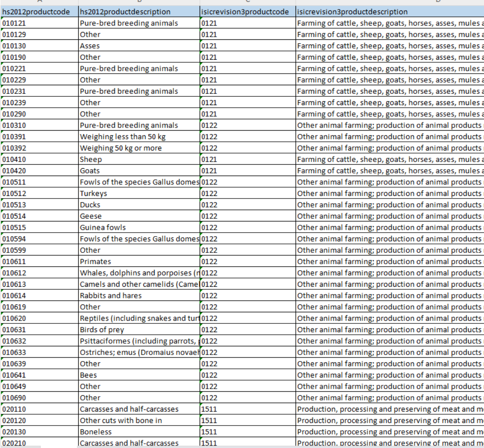This screenshot has width=484, height=448.
Task: Click ISIC description in row 020130
Action: pyautogui.click(x=390, y=432)
